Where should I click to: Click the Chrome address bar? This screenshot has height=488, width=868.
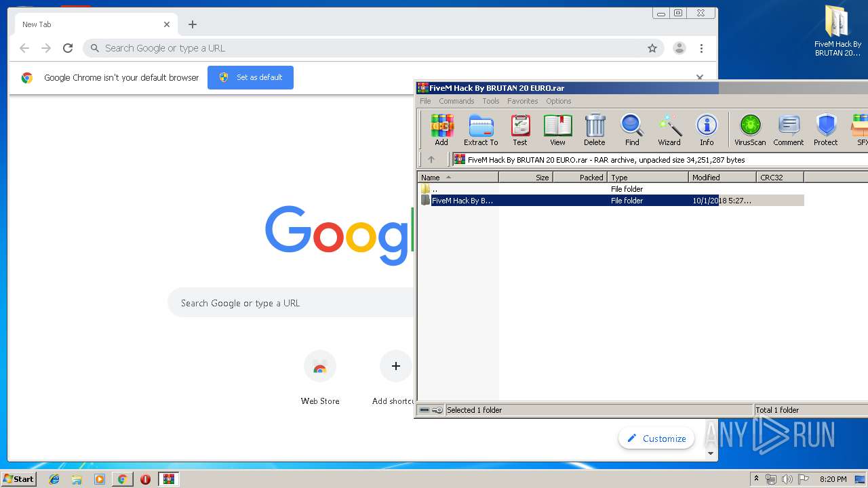pos(372,48)
